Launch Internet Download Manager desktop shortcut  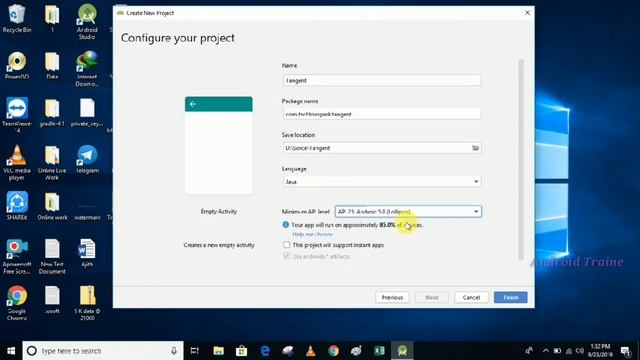(x=87, y=69)
